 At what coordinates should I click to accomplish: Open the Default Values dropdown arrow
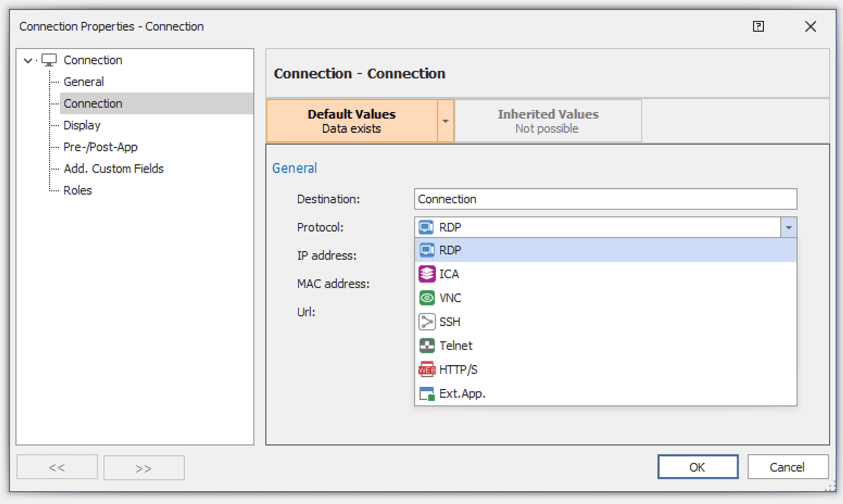tap(445, 121)
